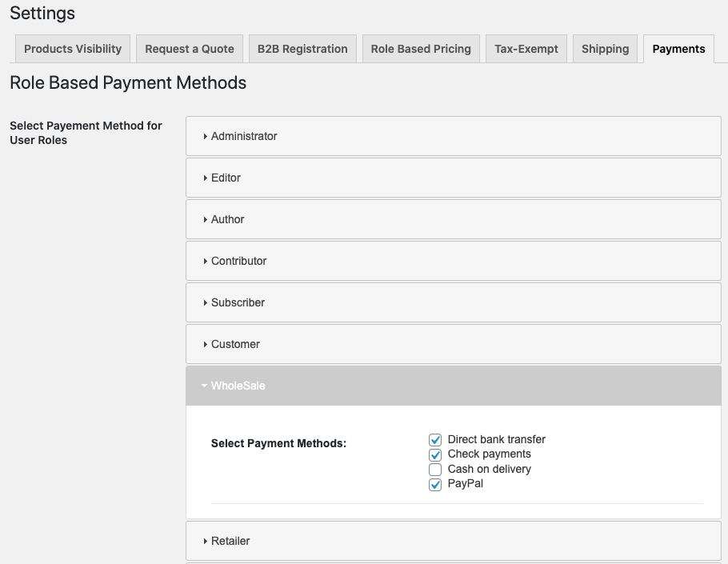Disable Direct bank transfer for WholeSale
The width and height of the screenshot is (728, 564).
tap(435, 439)
